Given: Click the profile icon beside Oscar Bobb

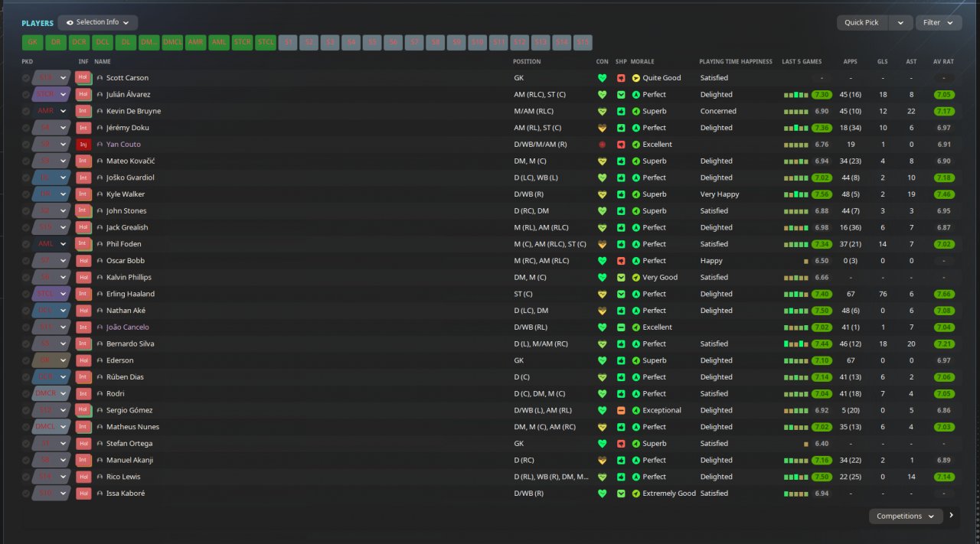Looking at the screenshot, I should (100, 261).
